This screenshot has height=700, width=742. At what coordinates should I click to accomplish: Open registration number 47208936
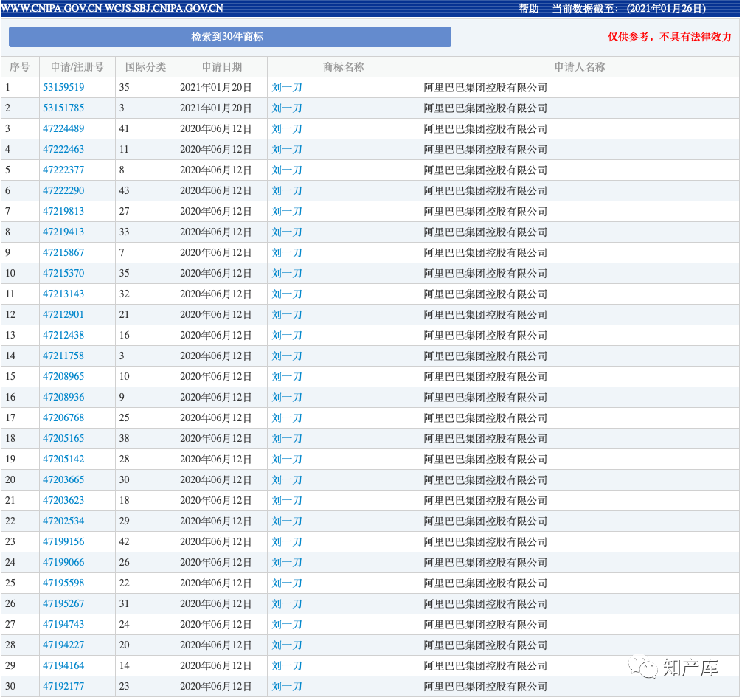click(x=63, y=397)
